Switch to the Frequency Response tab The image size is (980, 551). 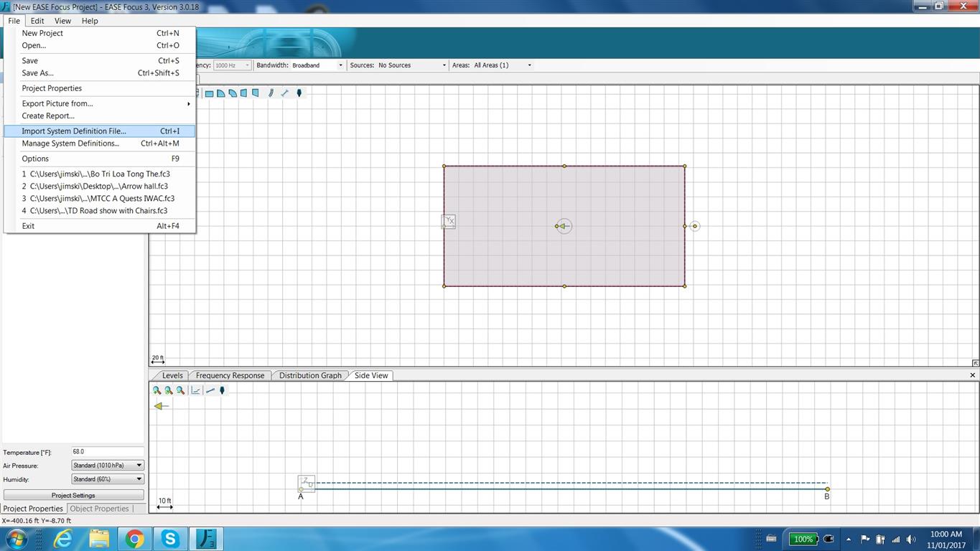pos(230,375)
